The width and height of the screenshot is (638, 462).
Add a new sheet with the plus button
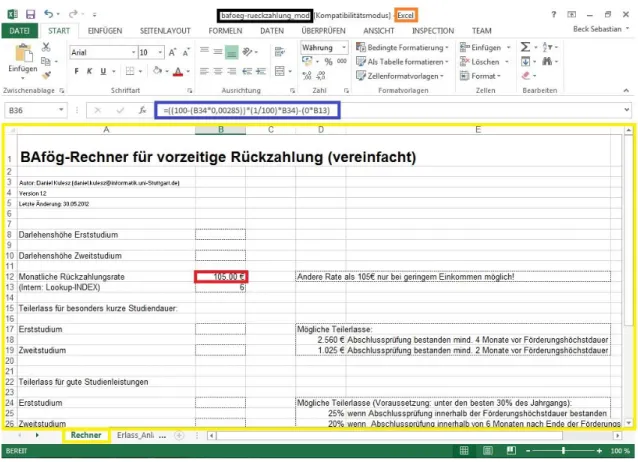tap(179, 436)
